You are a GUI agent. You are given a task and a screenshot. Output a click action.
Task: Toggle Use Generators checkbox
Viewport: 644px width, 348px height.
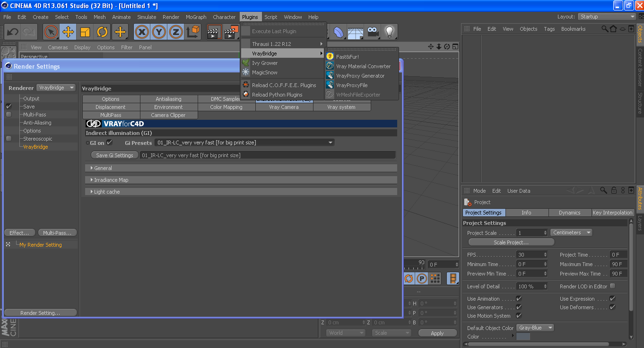point(519,307)
